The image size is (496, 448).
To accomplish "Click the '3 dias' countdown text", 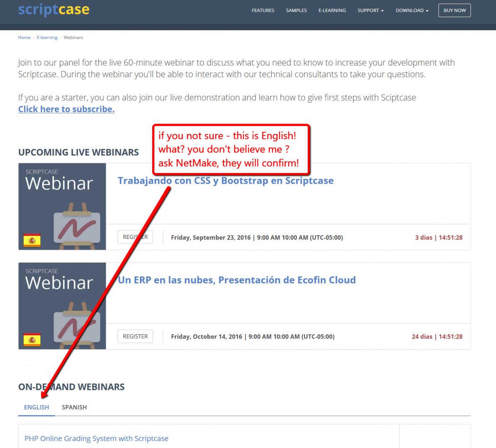I will click(x=439, y=238).
